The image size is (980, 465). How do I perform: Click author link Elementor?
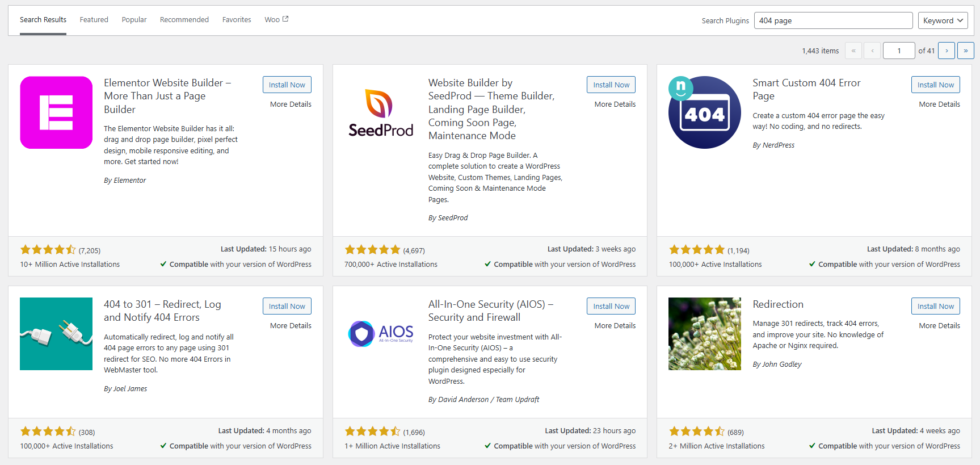click(130, 181)
